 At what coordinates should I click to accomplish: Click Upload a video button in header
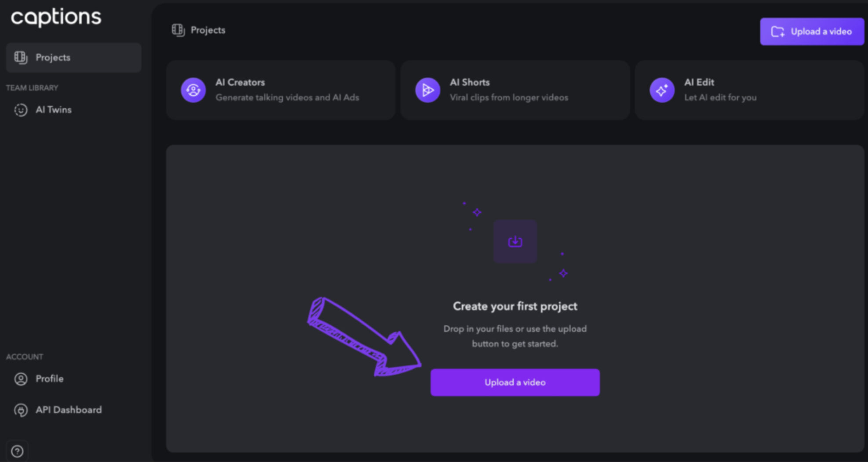tap(812, 32)
